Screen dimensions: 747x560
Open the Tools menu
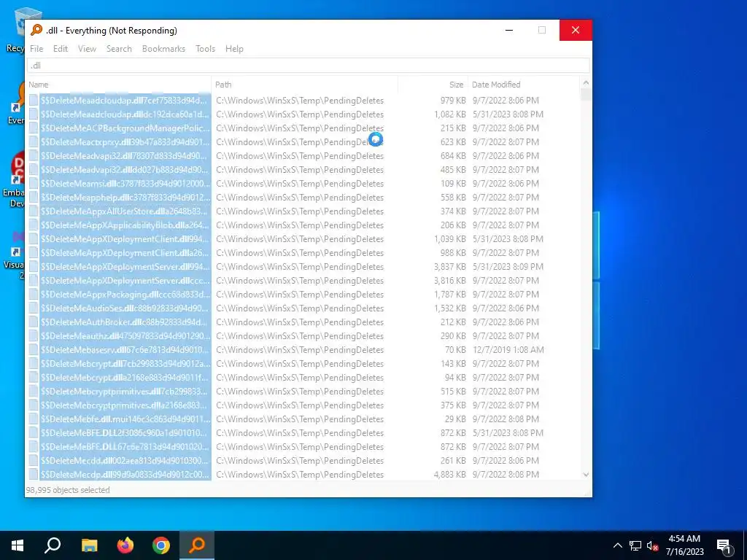click(x=205, y=49)
